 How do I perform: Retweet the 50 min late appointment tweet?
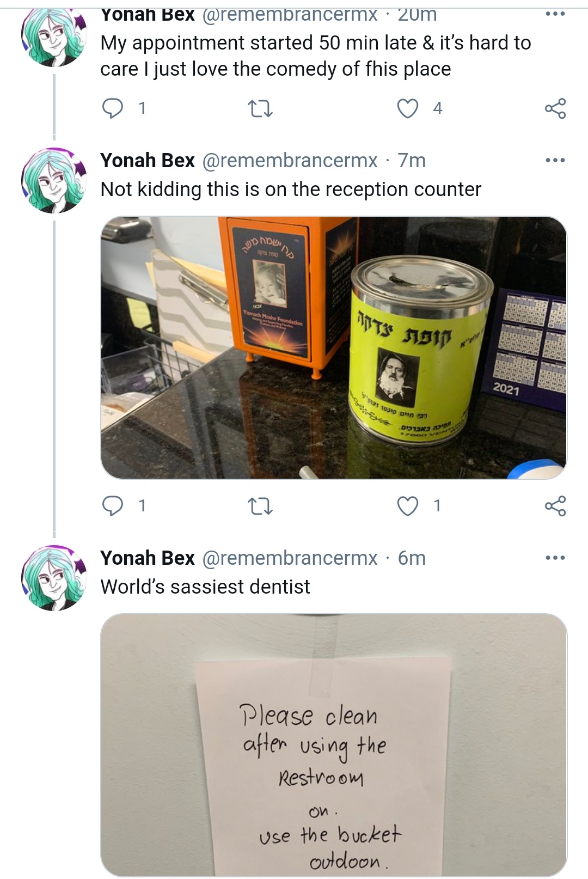click(260, 109)
